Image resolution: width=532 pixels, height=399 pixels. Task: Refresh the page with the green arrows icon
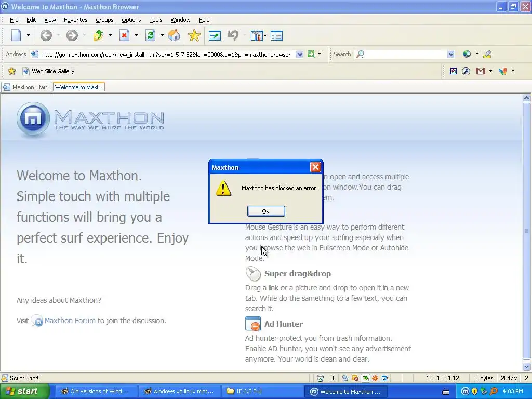pos(150,35)
